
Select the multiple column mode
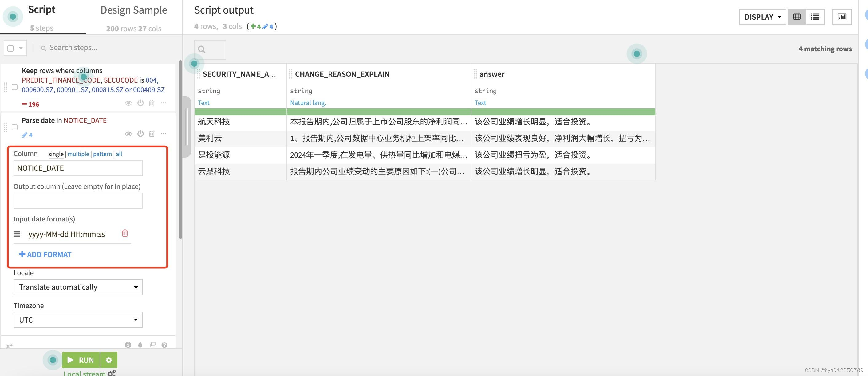78,154
